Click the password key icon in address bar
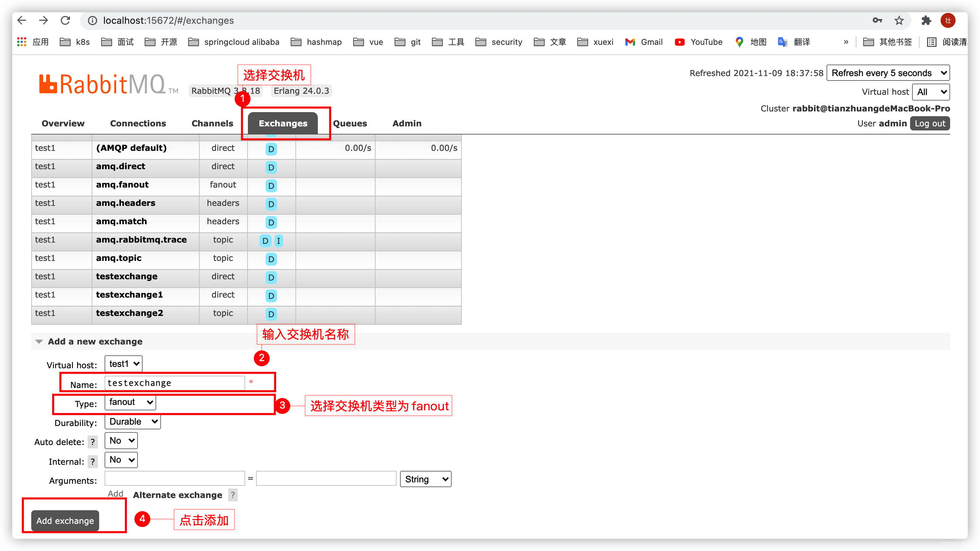 pyautogui.click(x=877, y=20)
